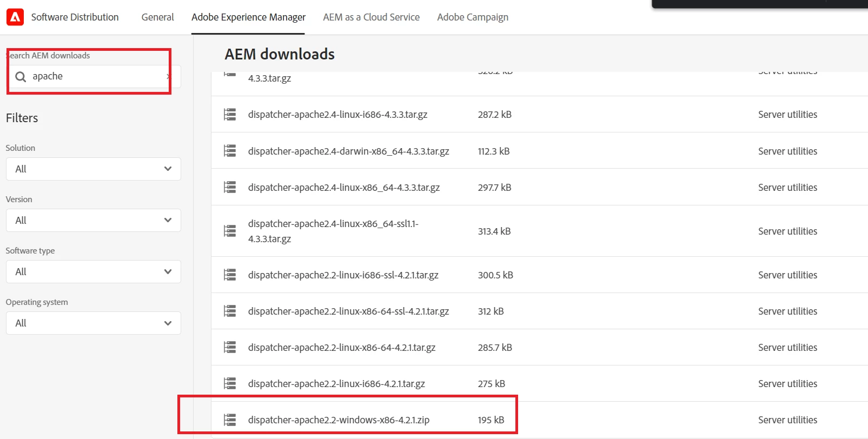This screenshot has height=439, width=868.
Task: Open the AEM as a Cloud Service tab
Action: tap(371, 17)
